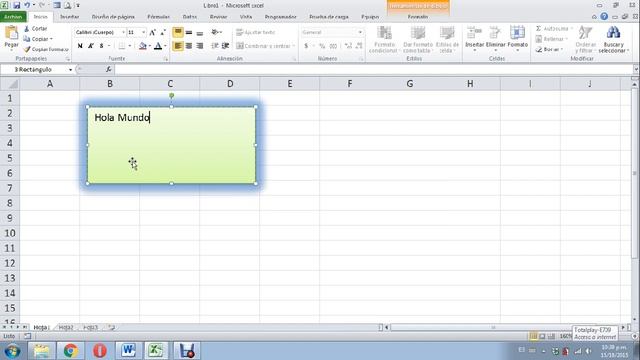Open Combinar y centrar dropdown

(294, 46)
